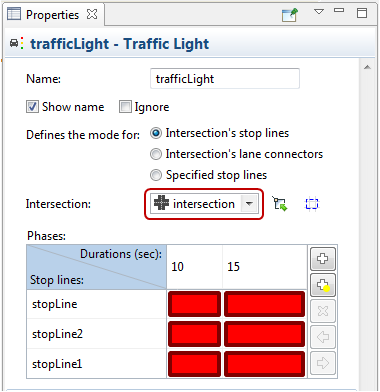Viewport: 380px width, 392px height.
Task: Click the traffic light car icon in title
Action: point(17,43)
